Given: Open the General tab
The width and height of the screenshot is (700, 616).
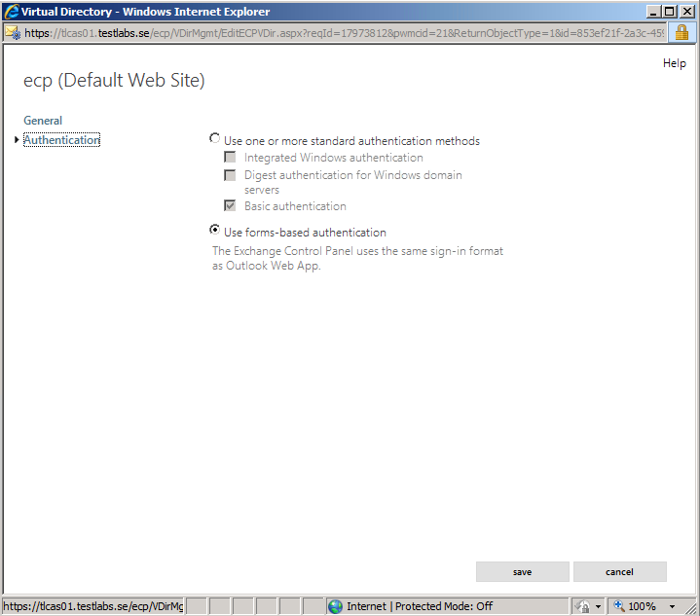Looking at the screenshot, I should [x=43, y=121].
